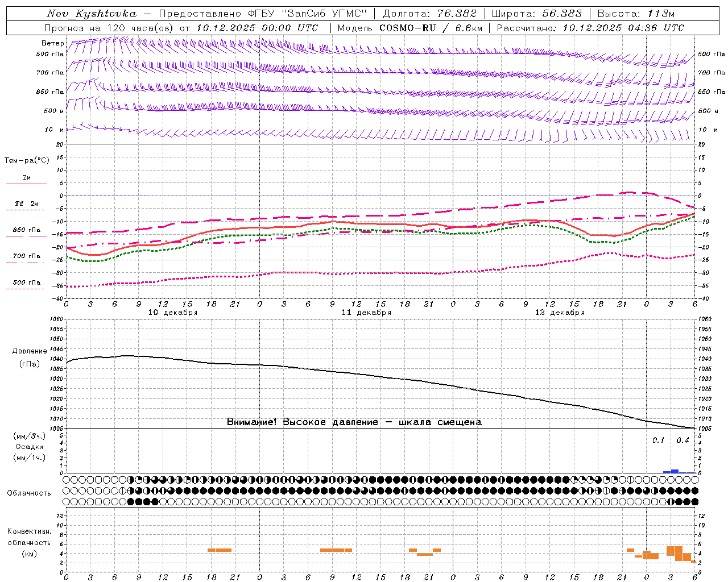Click the '500 м' wind level label on left
This screenshot has width=728, height=582.
pyautogui.click(x=54, y=111)
